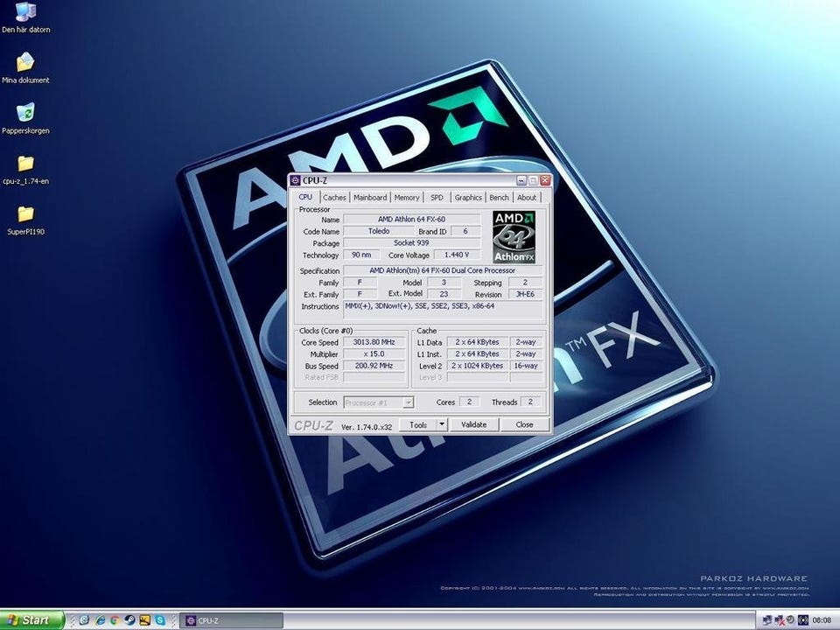Click the CPU-Z taskbar button

pos(231,620)
